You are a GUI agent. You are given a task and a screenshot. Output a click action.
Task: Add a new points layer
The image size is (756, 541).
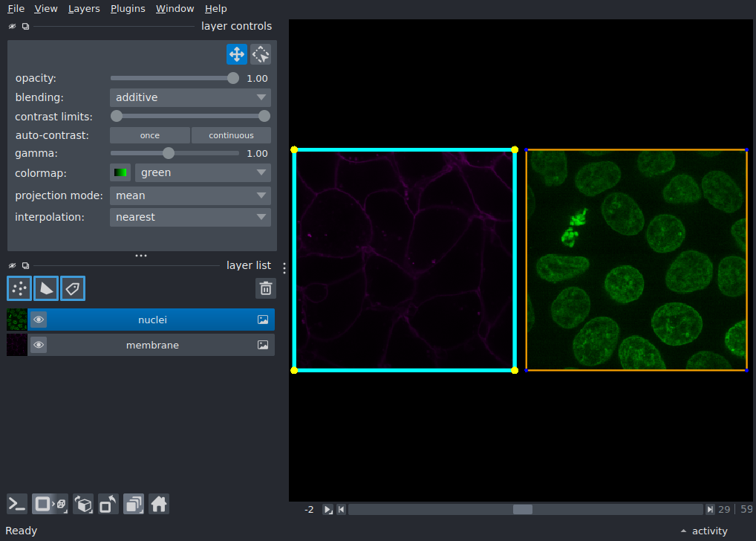tap(19, 288)
